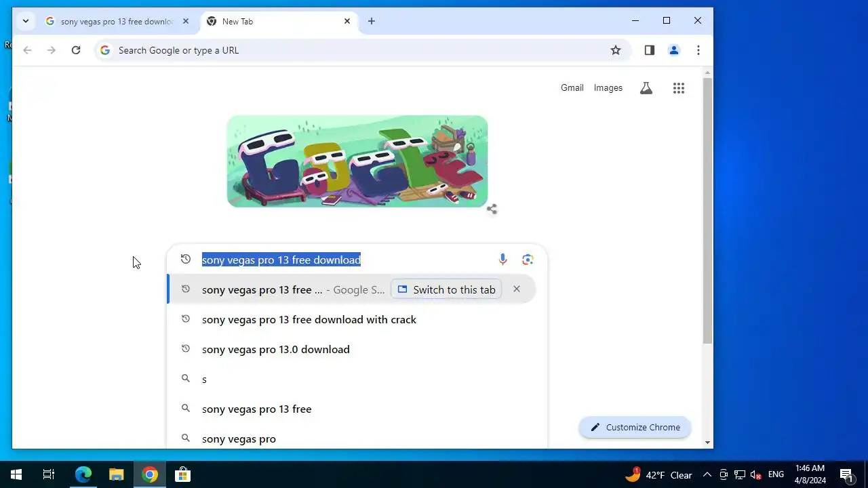868x488 pixels.
Task: Click the scrollbar up arrow
Action: coord(708,72)
